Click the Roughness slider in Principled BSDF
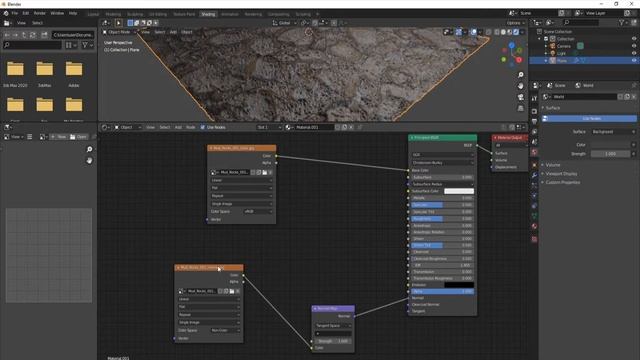640x360 pixels. (442, 219)
